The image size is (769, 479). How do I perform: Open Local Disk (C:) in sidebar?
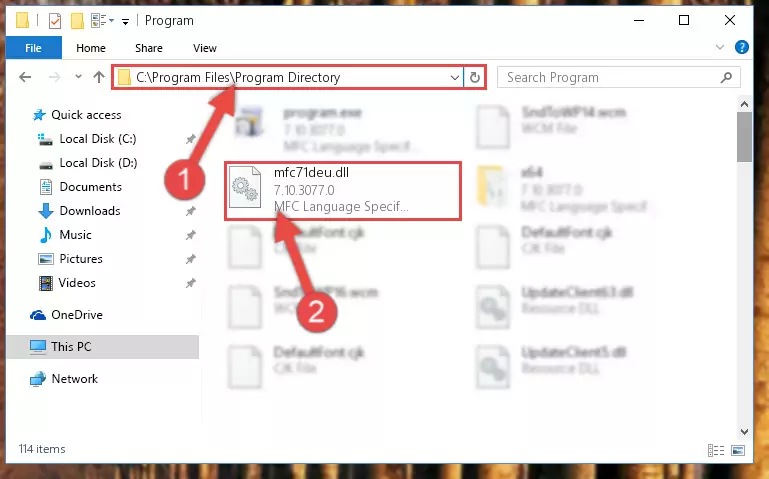(98, 139)
